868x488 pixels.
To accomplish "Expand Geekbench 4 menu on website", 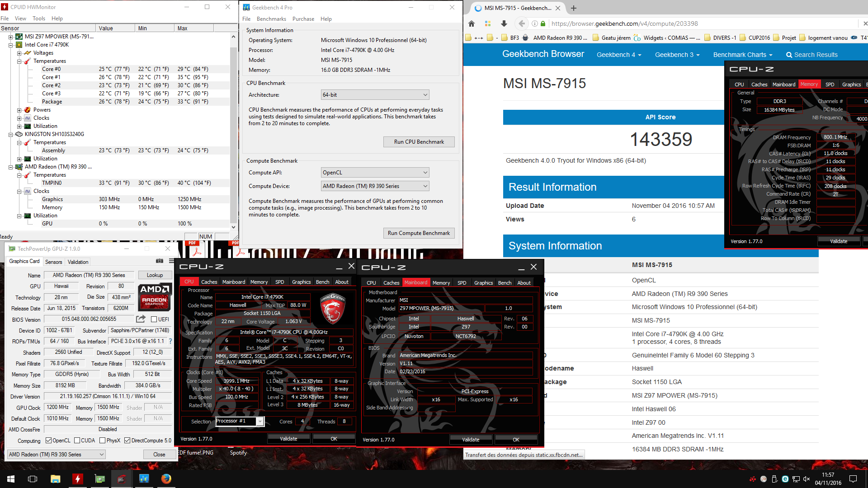I will [x=619, y=55].
